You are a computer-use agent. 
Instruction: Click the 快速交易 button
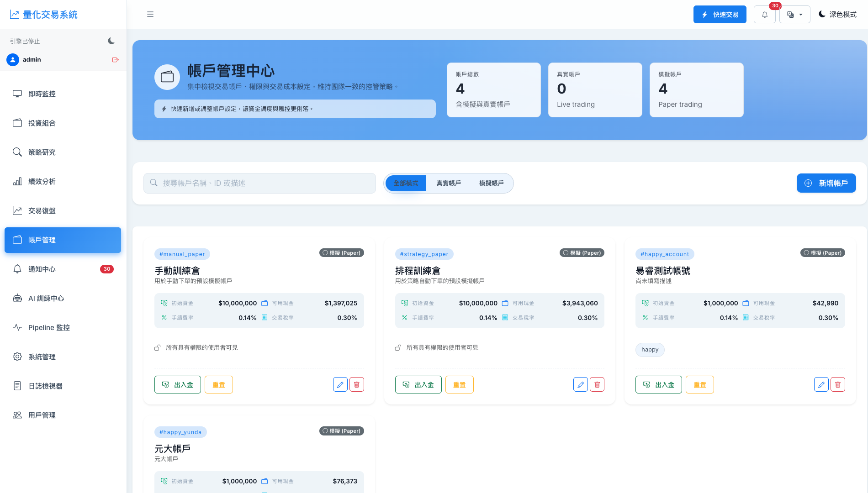720,15
